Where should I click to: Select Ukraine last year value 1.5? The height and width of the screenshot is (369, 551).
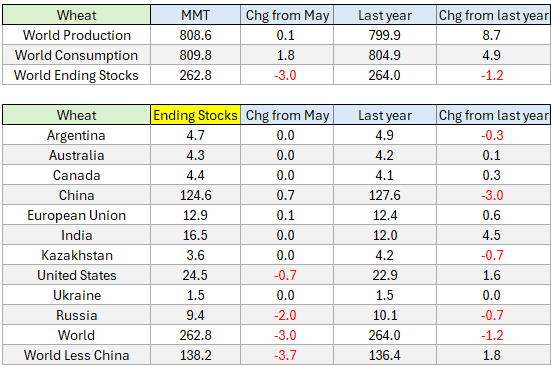point(385,296)
